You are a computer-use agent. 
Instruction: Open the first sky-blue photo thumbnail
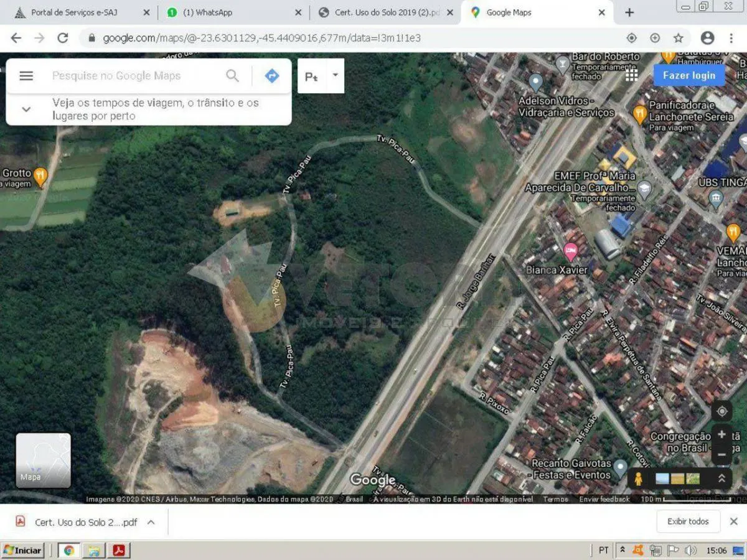coord(662,478)
